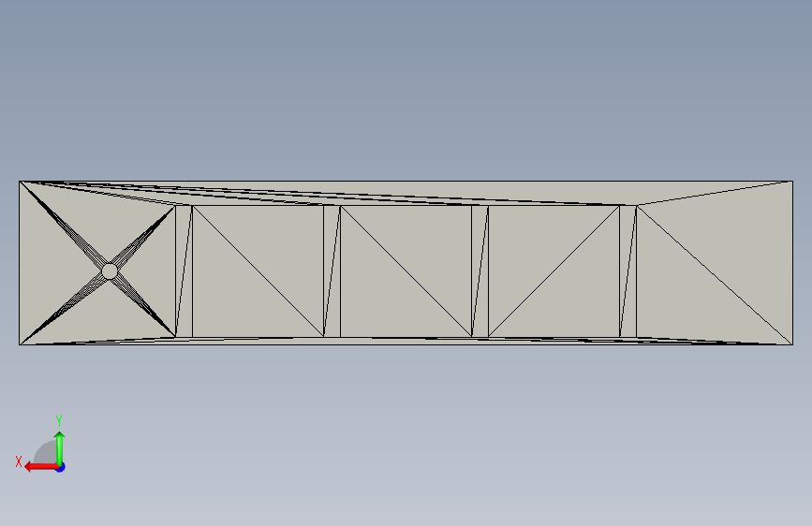
Task: Click the red X axis arrow
Action: coord(41,467)
